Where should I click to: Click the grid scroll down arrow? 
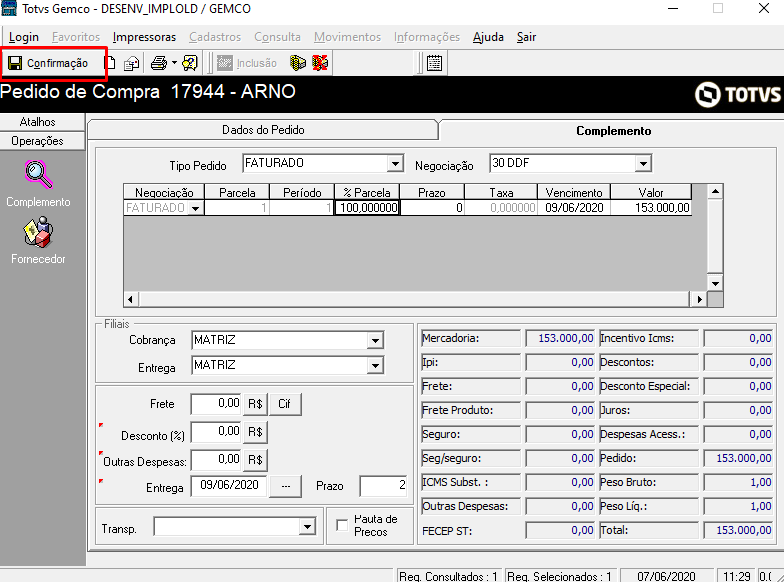(x=716, y=284)
